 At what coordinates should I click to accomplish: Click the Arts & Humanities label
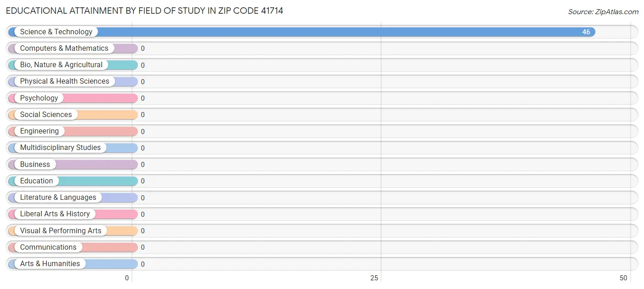(50, 264)
